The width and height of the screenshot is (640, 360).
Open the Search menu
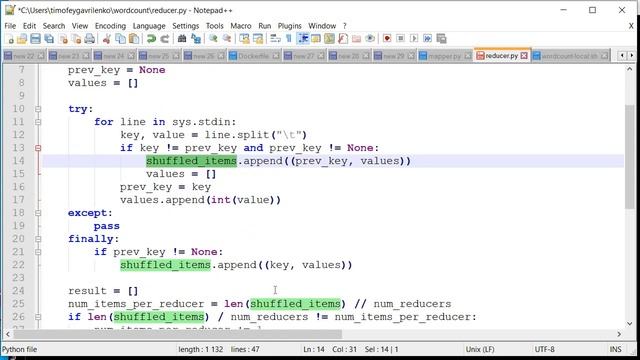[x=54, y=26]
